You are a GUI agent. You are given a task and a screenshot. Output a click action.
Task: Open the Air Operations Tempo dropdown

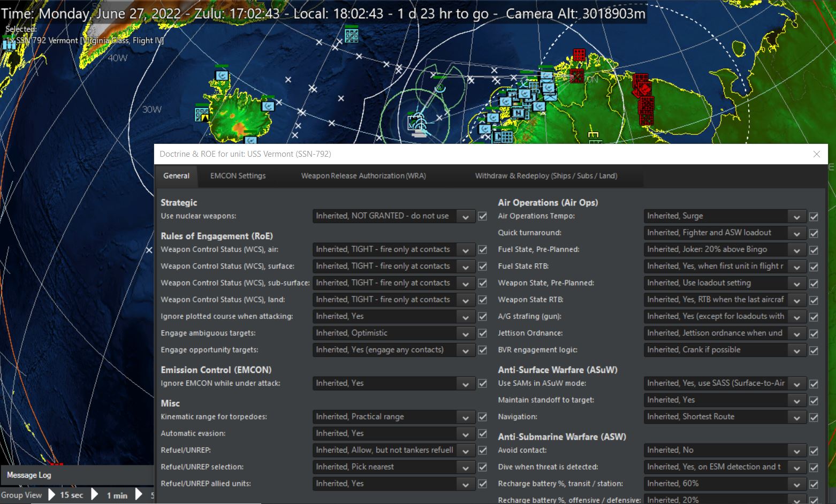tap(796, 216)
